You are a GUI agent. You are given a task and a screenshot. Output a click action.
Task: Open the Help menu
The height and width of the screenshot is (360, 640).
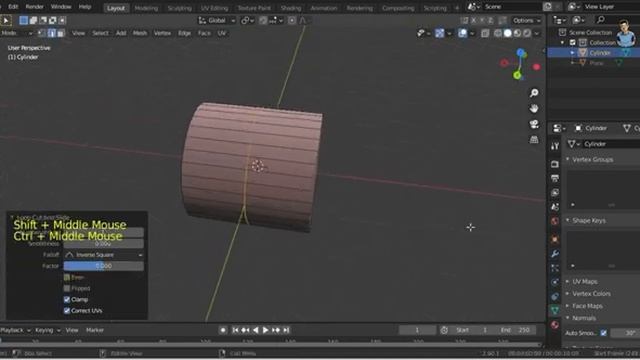(85, 7)
